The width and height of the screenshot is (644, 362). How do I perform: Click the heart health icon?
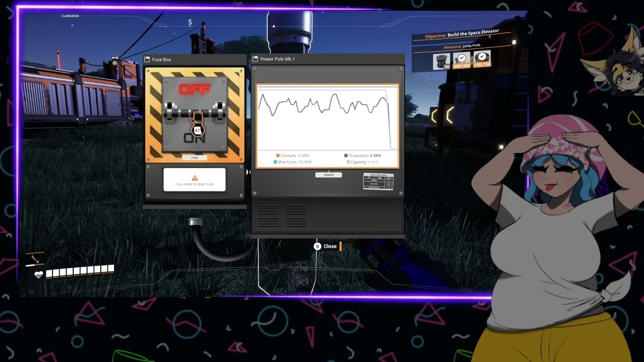pos(39,274)
